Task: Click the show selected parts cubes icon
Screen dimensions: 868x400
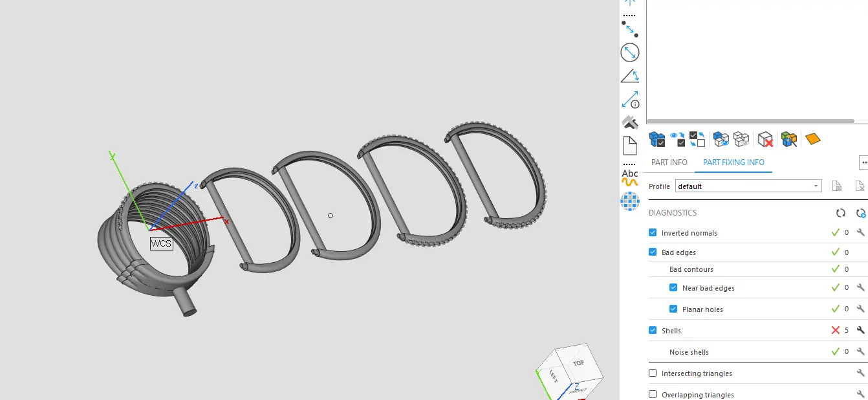Action: click(x=721, y=139)
